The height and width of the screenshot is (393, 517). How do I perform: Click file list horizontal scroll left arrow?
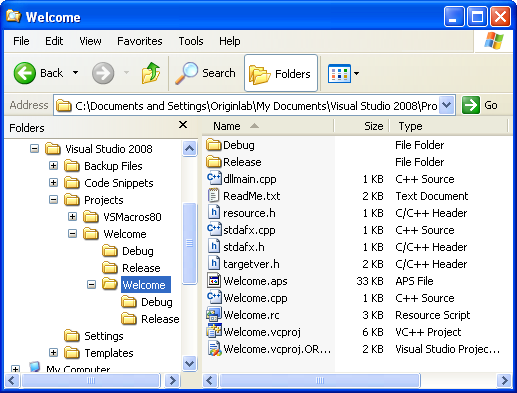[210, 380]
